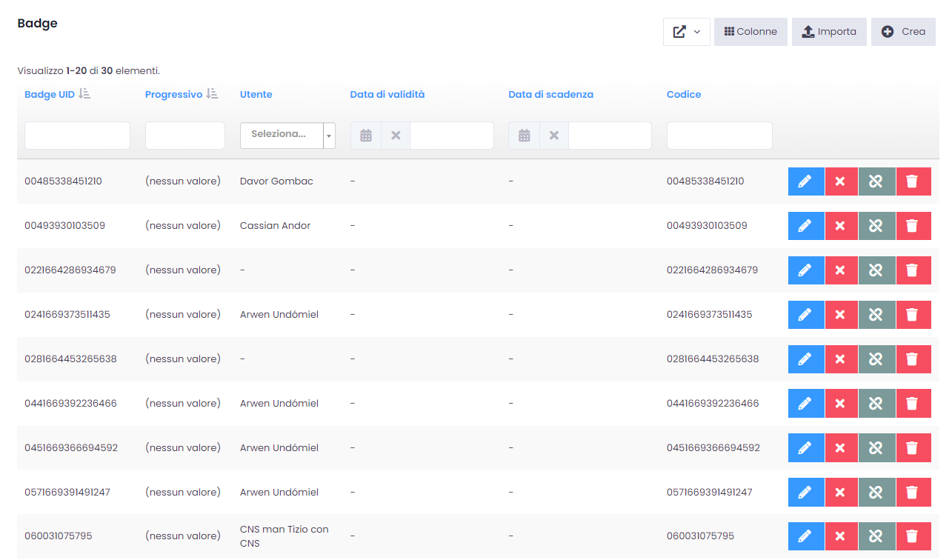The height and width of the screenshot is (560, 952).
Task: Sort by the Data di validità column header
Action: click(x=387, y=95)
